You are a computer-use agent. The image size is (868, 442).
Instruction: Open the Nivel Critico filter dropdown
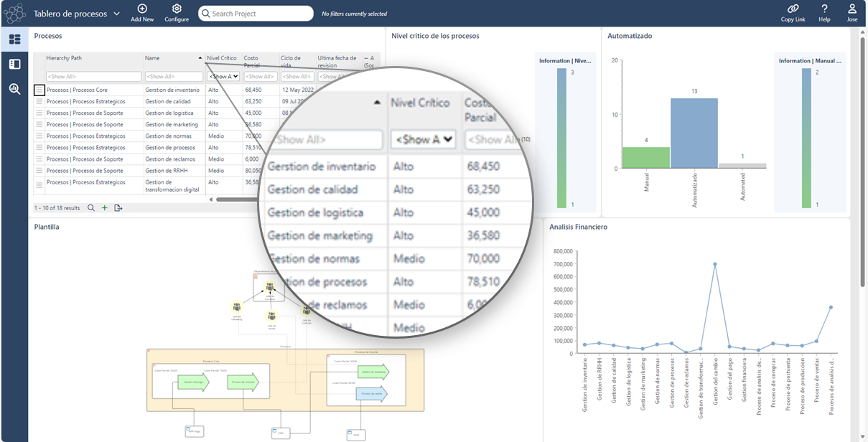(223, 77)
